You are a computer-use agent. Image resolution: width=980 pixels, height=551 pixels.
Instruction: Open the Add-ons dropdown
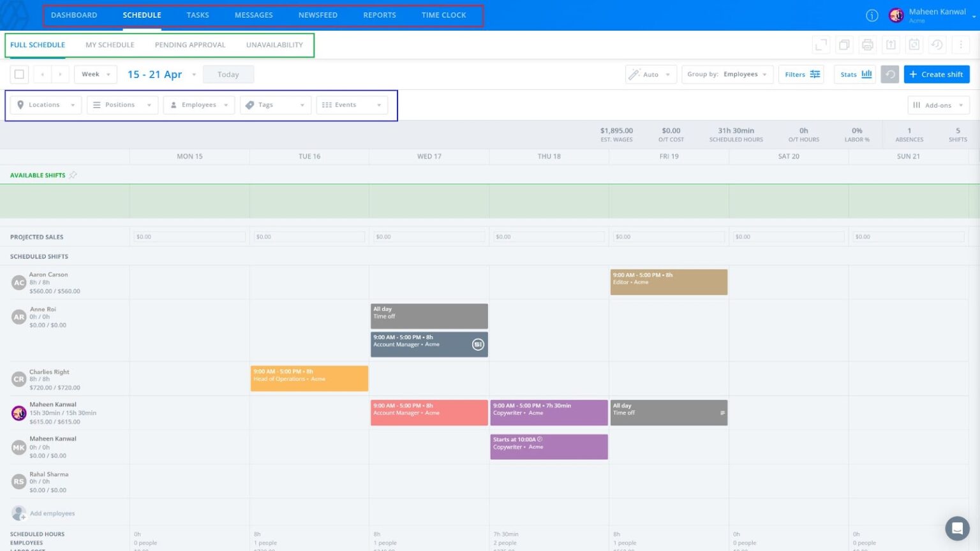click(938, 105)
